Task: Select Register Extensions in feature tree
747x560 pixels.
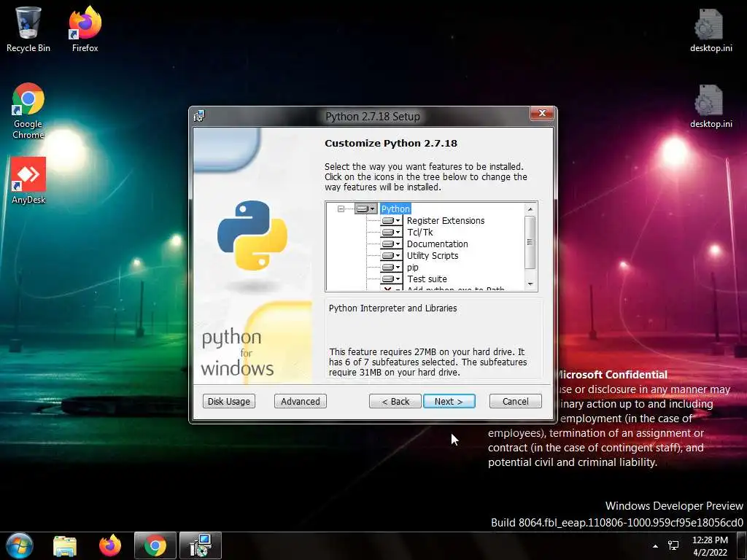Action: pos(446,220)
